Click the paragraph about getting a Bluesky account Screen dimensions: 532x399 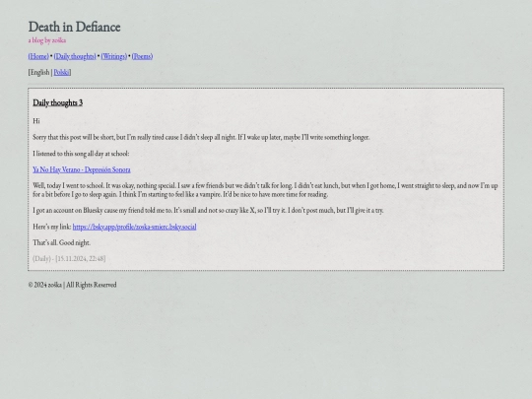[208, 211]
